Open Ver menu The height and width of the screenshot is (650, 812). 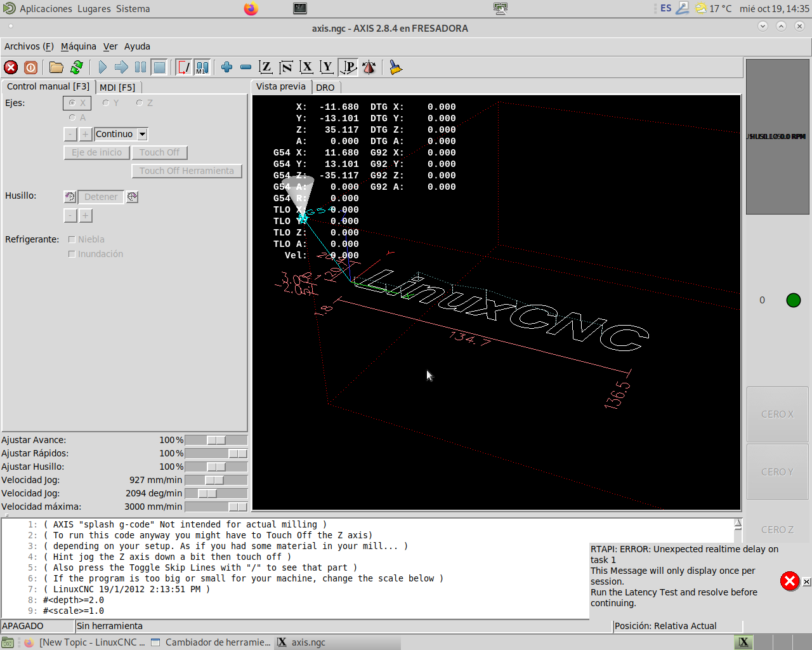coord(110,46)
